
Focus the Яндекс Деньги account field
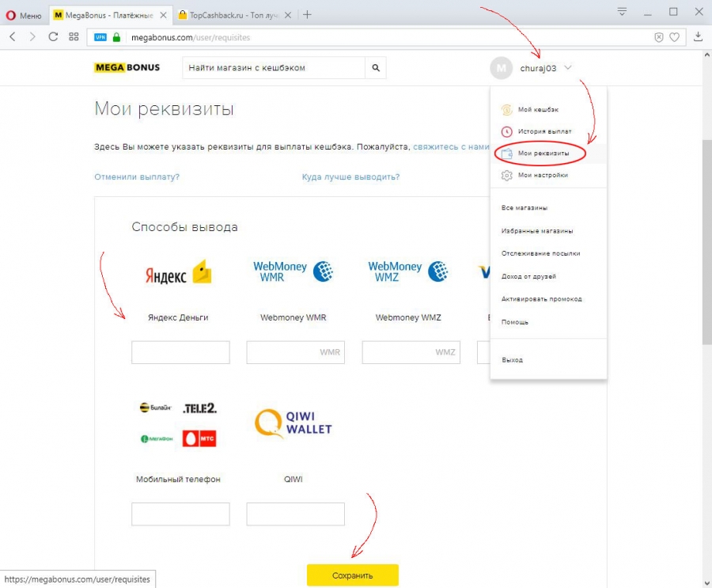(180, 352)
